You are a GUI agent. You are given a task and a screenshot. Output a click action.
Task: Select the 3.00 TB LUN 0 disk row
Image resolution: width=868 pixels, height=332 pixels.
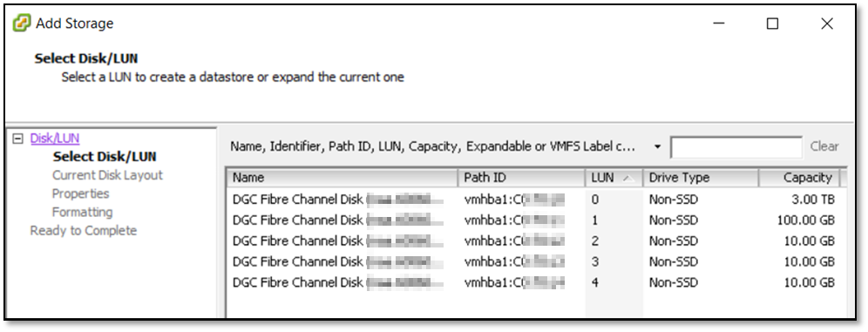point(533,200)
